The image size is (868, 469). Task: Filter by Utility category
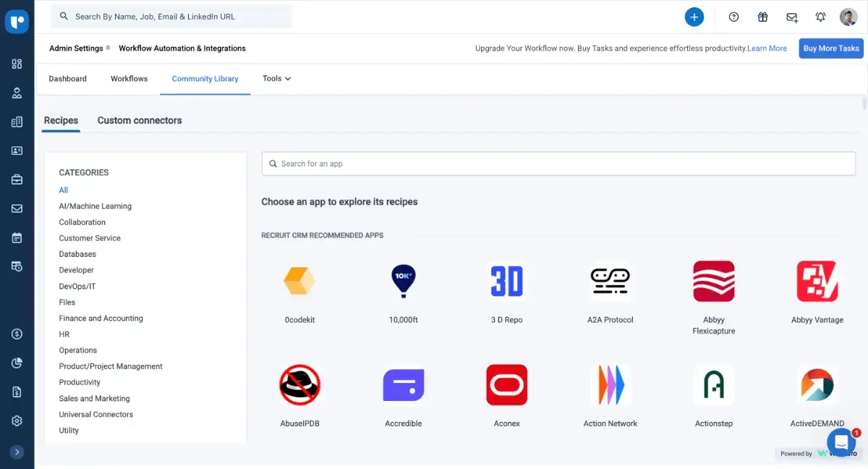click(69, 431)
